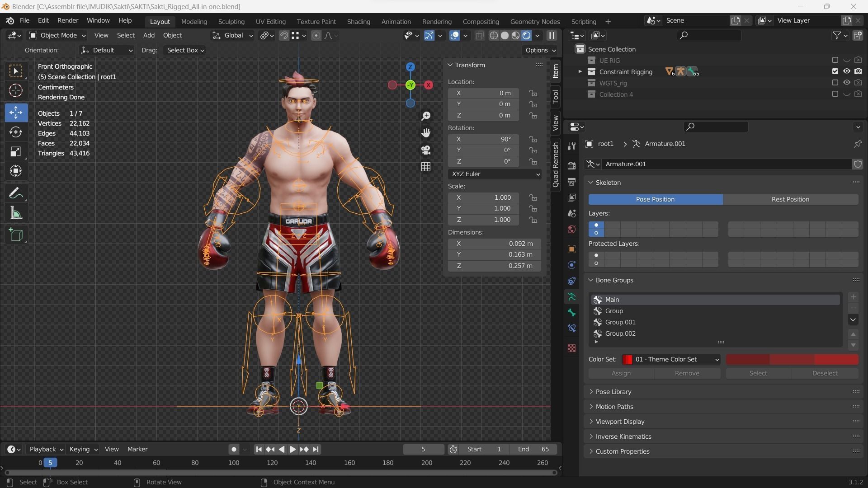Open the Object Data armature properties tab
The image size is (868, 488).
572,297
